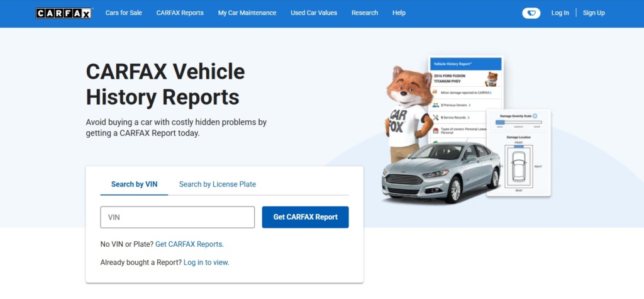Click the Log in to view link
This screenshot has height=299, width=644.
pos(206,262)
